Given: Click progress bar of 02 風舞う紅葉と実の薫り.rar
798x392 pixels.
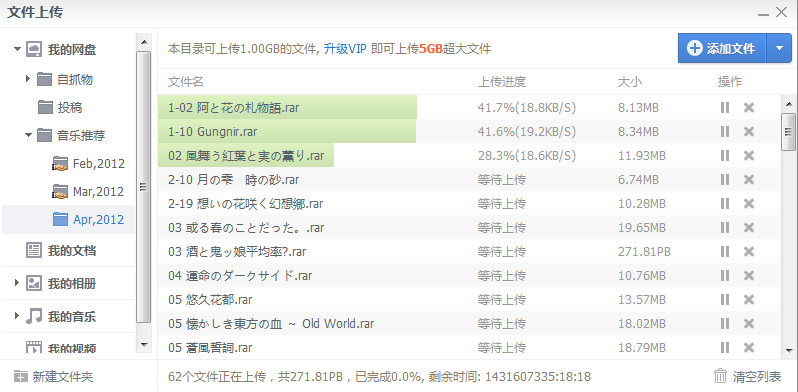Looking at the screenshot, I should (x=246, y=155).
